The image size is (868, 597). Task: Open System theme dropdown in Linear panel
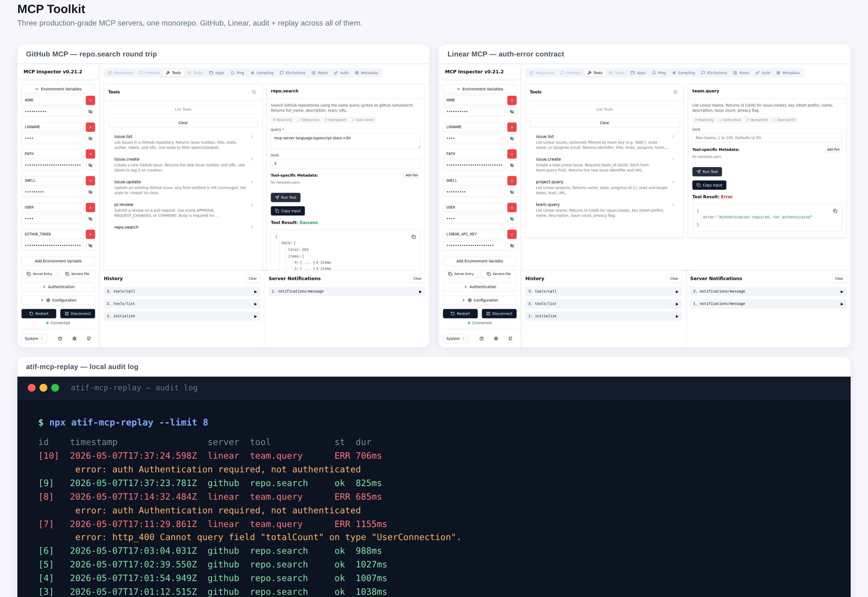pyautogui.click(x=456, y=338)
